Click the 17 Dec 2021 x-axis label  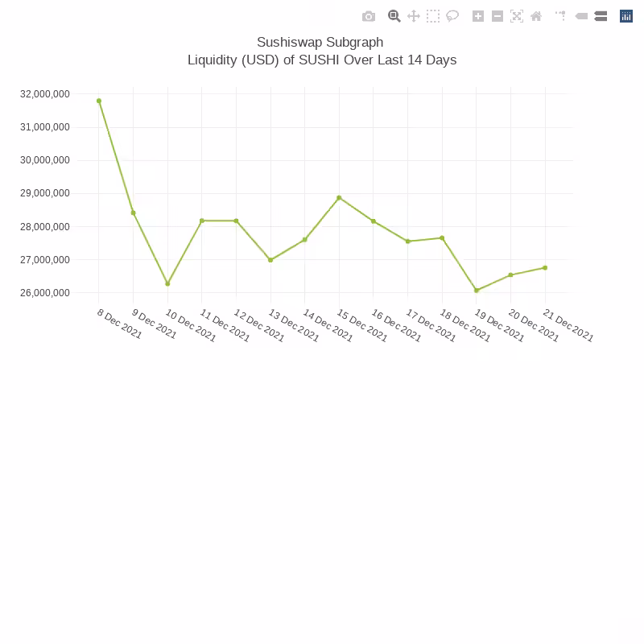click(431, 325)
